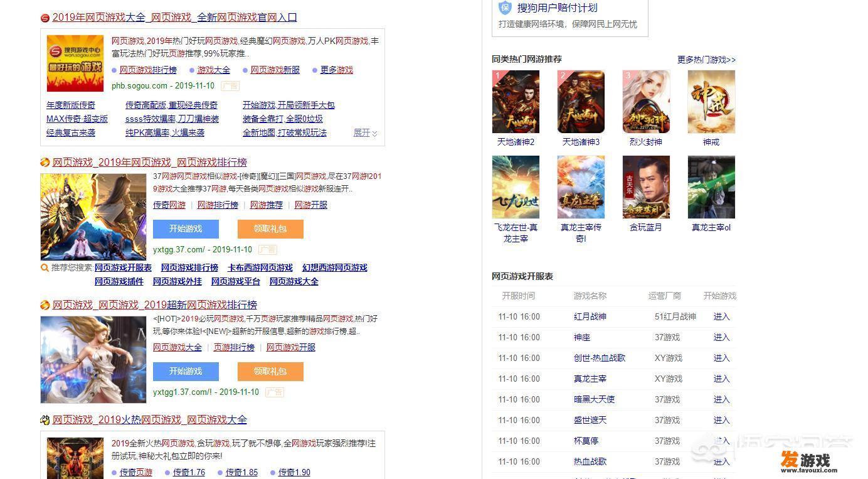This screenshot has height=479, width=868.
Task: Click 进入 in the 盛世遮天 row
Action: pyautogui.click(x=722, y=421)
